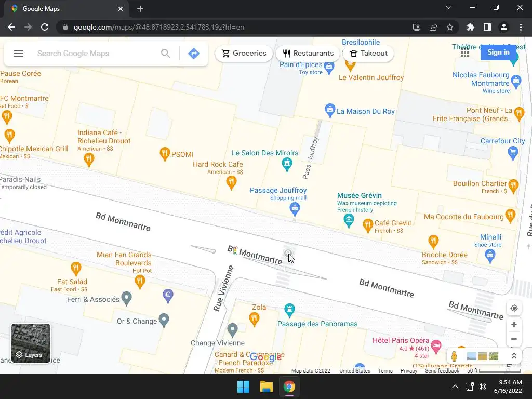Click the purple euro ATM pin
This screenshot has width=532, height=399.
[x=168, y=296]
